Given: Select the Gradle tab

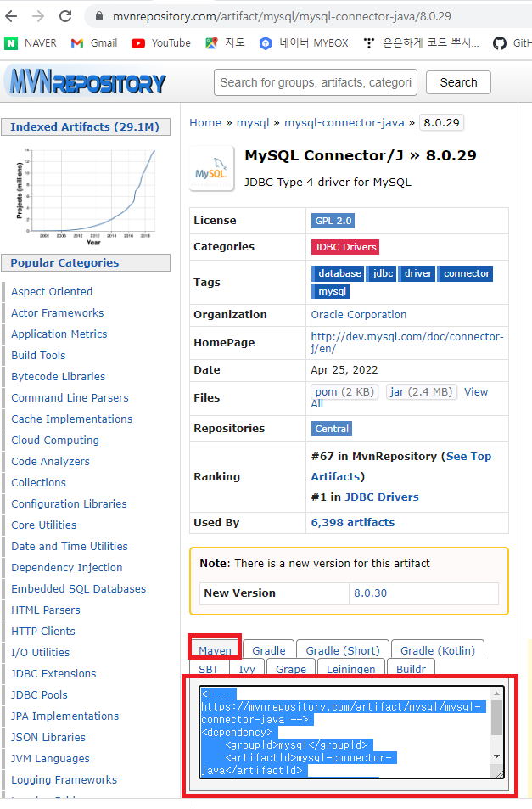Looking at the screenshot, I should pos(269,650).
